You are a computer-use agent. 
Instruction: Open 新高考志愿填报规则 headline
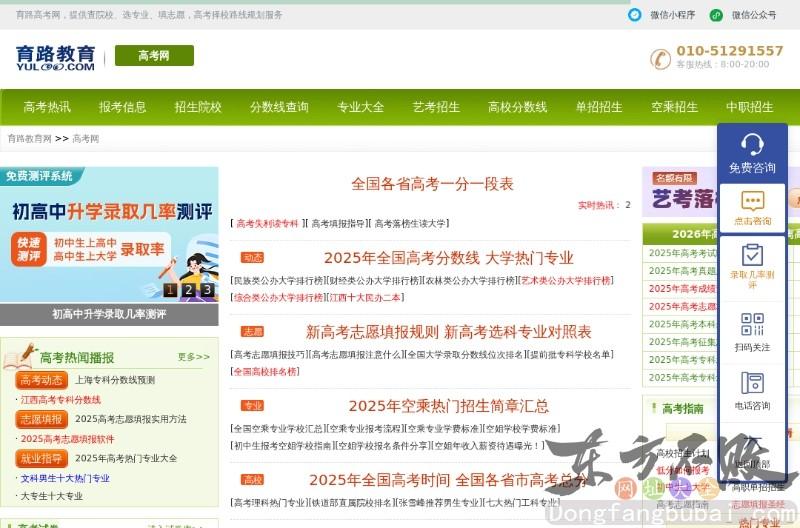[371, 332]
